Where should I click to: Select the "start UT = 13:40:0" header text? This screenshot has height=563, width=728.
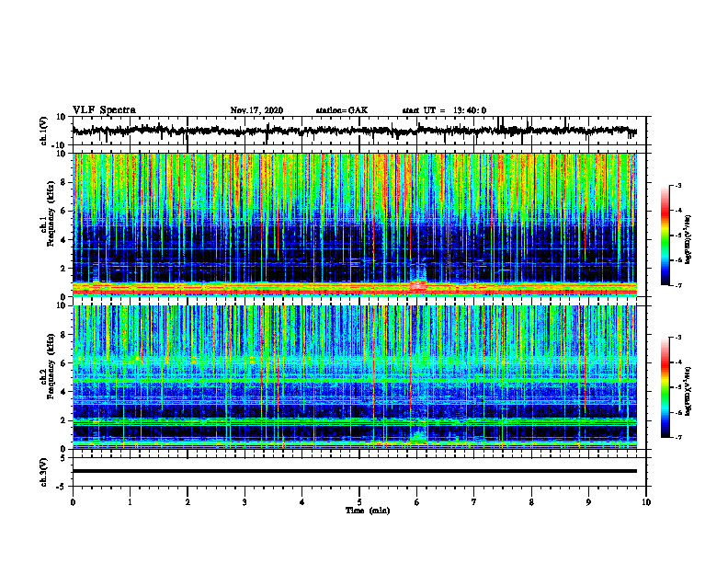point(444,110)
